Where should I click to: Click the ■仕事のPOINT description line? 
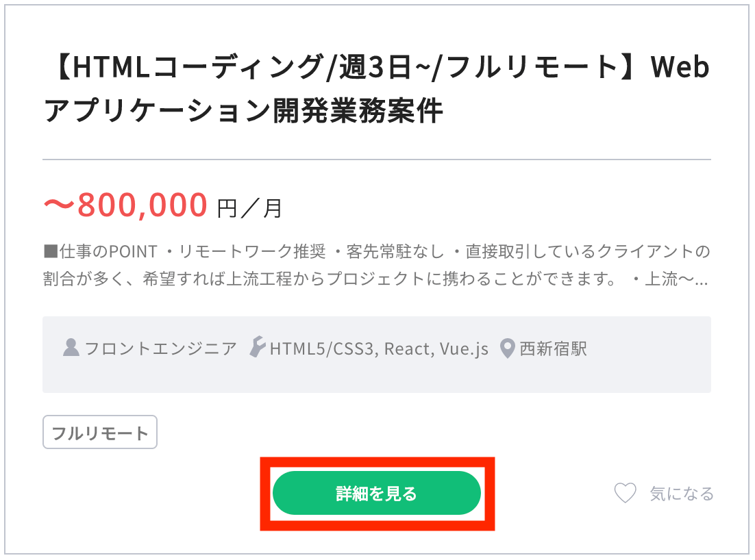[x=376, y=253]
